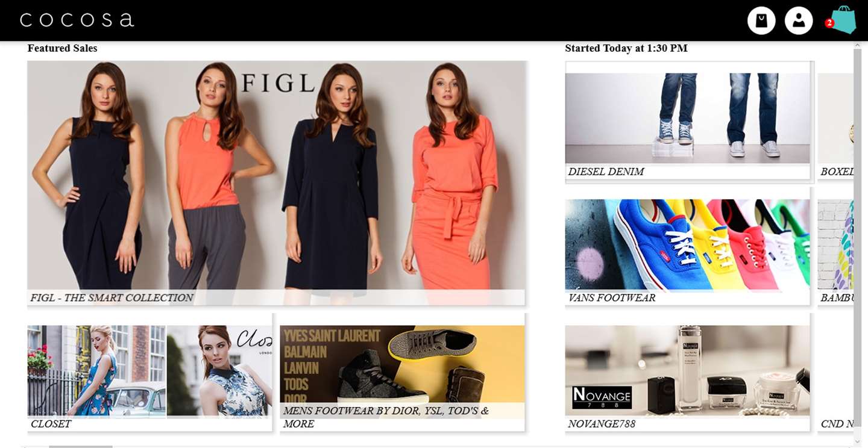Select MENS FOOTWEAR BY DIOR, YSL caption

coord(386,417)
